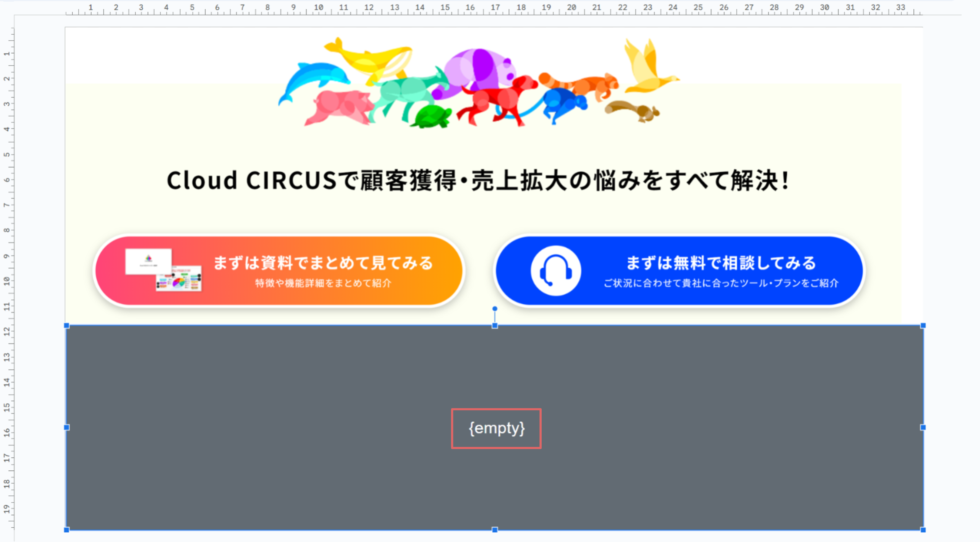Click the Cloud CIRCUS headline text
The width and height of the screenshot is (980, 542).
(x=479, y=180)
